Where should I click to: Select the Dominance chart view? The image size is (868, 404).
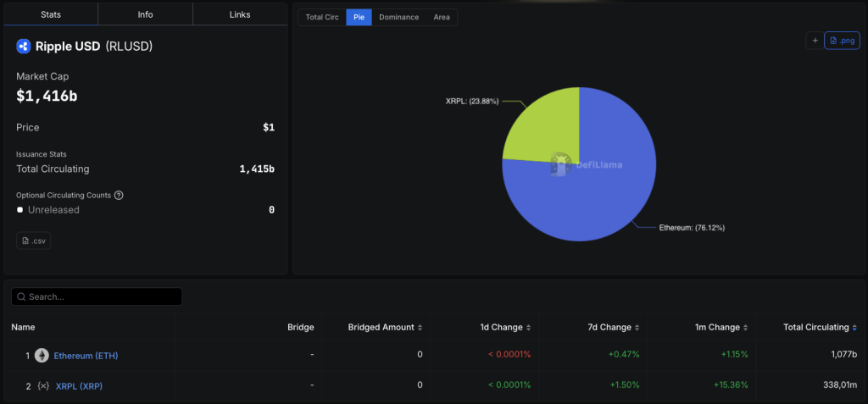tap(398, 17)
